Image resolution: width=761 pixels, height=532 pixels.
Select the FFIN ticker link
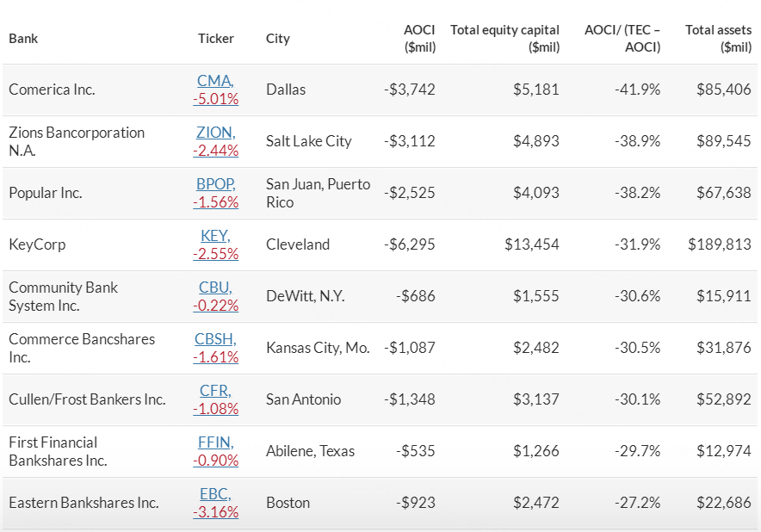pos(214,442)
